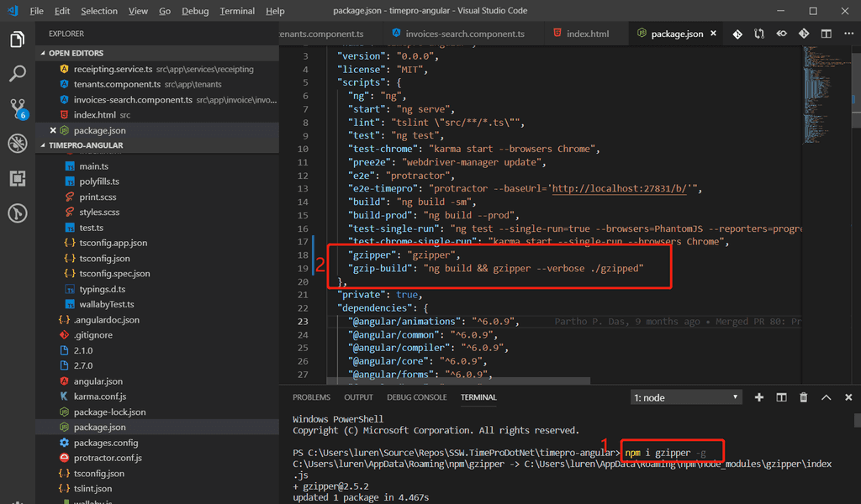861x504 pixels.
Task: Split the editor with the layout icon
Action: tap(826, 34)
